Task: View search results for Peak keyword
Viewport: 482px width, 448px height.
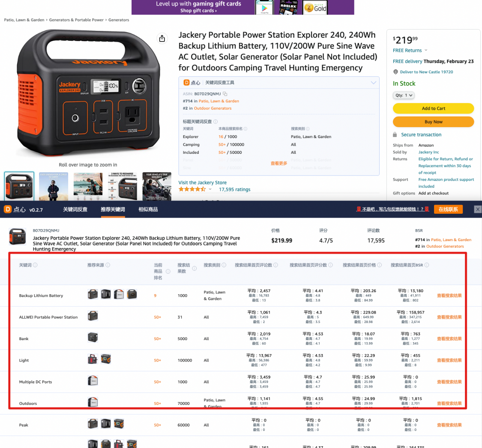Action: click(449, 425)
